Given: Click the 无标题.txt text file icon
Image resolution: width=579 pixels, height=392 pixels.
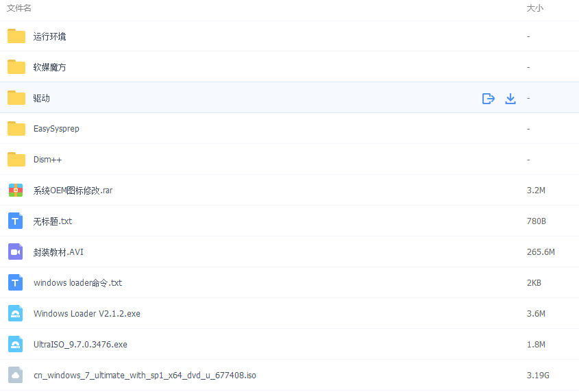Looking at the screenshot, I should pyautogui.click(x=16, y=221).
